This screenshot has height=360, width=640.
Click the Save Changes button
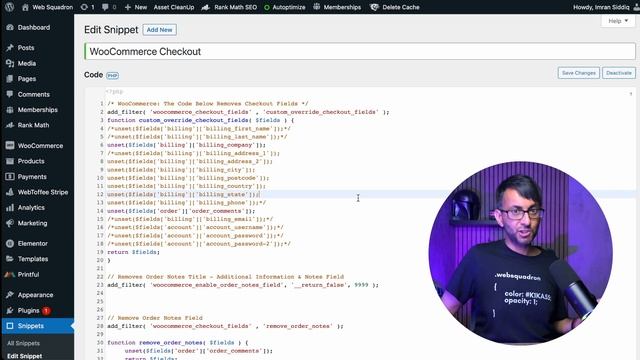[579, 73]
